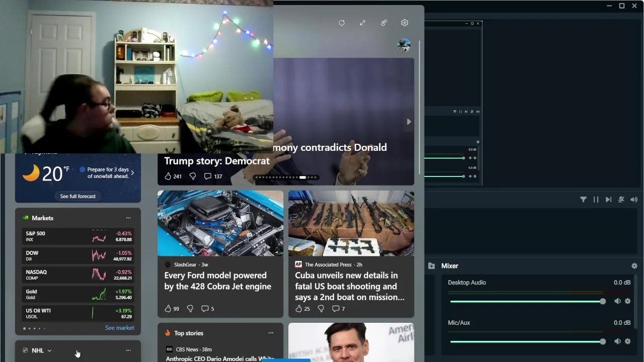Viewport: 644px width, 362px height.
Task: Open comments on the Cuba article
Action: (338, 309)
